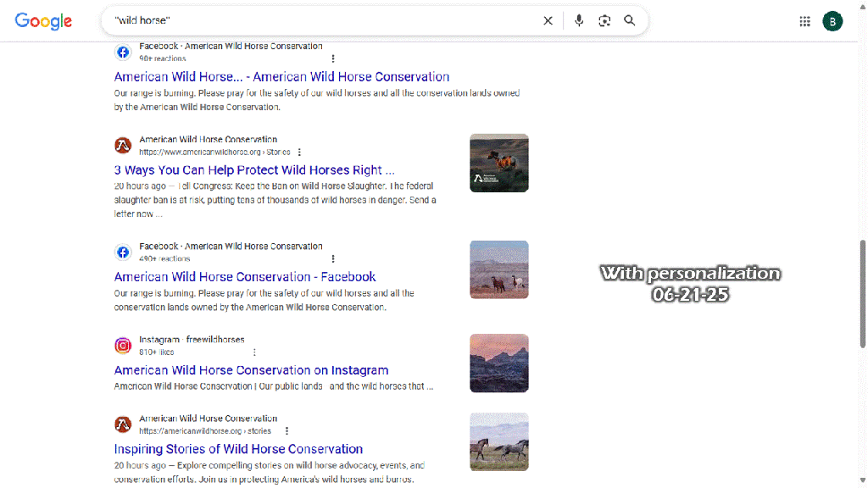
Task: Open three-dot menu for 3 Ways result
Action: click(x=299, y=152)
